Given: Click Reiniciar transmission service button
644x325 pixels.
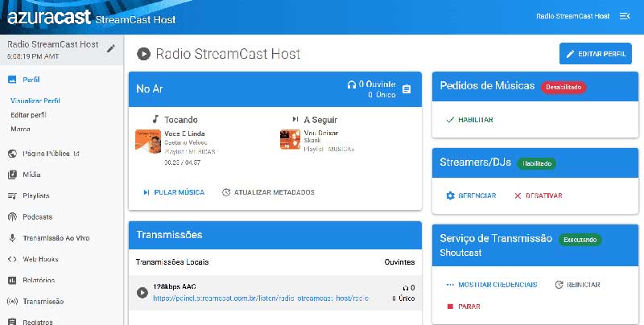Looking at the screenshot, I should 577,285.
